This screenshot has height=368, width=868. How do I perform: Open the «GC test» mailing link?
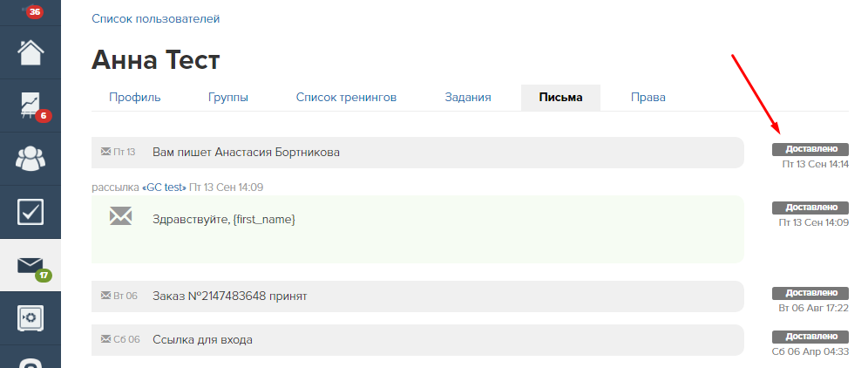[x=165, y=187]
